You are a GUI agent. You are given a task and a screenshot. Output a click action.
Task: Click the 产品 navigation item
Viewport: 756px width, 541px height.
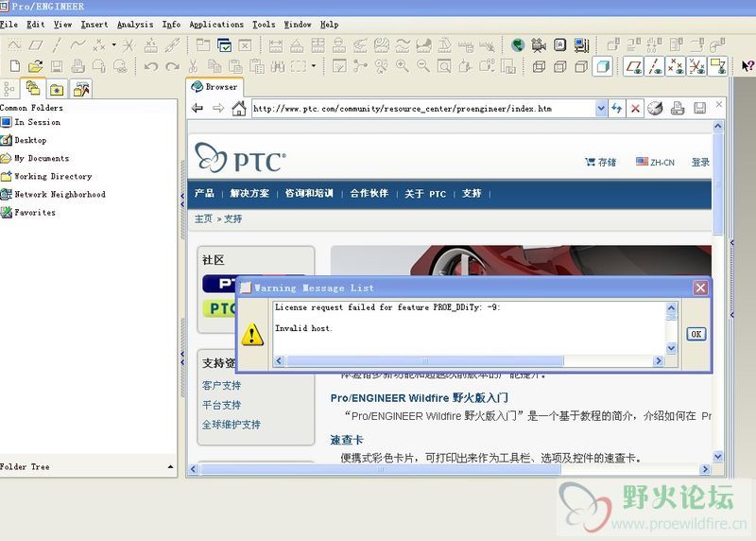click(204, 194)
